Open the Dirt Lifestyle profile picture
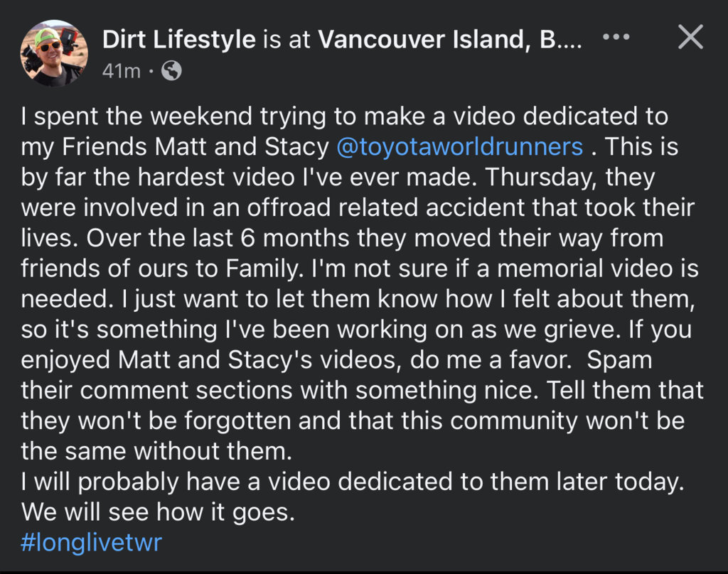Screen dimensions: 728x574 (x=54, y=53)
